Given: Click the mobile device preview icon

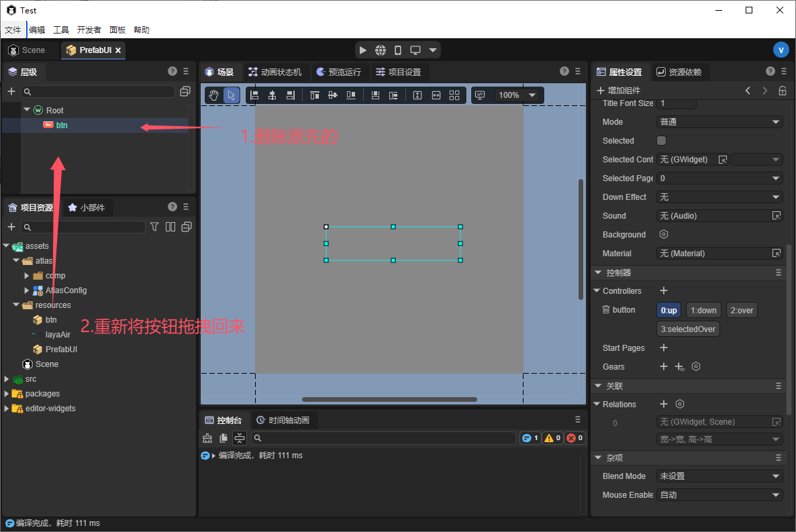Looking at the screenshot, I should pos(398,50).
